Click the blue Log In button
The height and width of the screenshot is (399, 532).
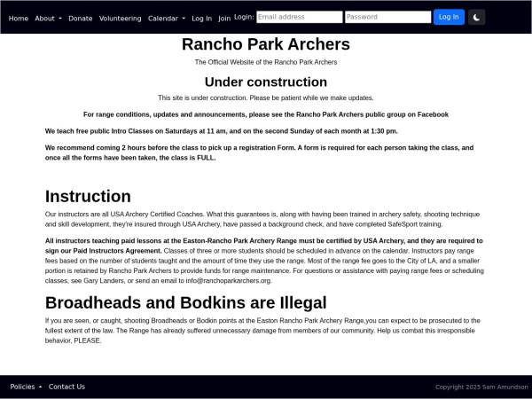(x=449, y=17)
